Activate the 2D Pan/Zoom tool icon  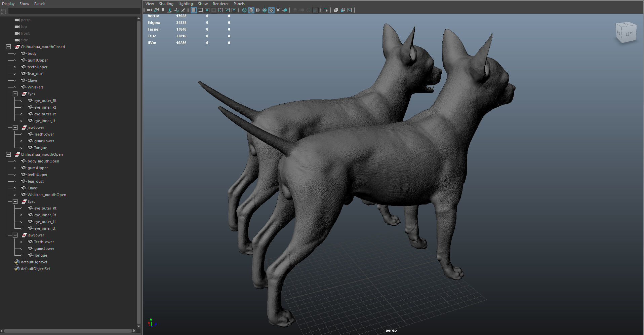coord(176,10)
